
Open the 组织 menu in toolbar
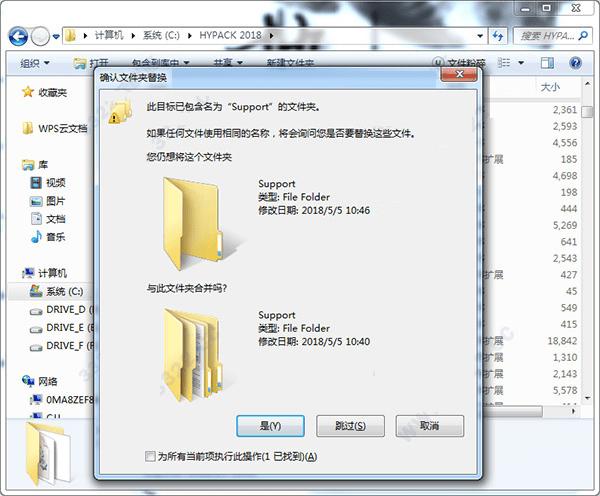coord(35,63)
